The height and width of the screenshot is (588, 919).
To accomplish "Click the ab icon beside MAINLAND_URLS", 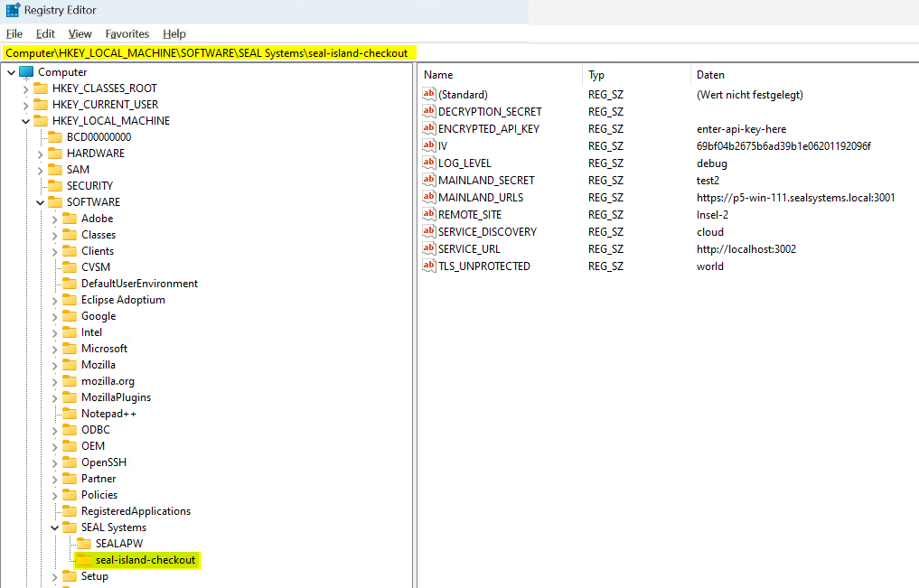I will tap(428, 197).
